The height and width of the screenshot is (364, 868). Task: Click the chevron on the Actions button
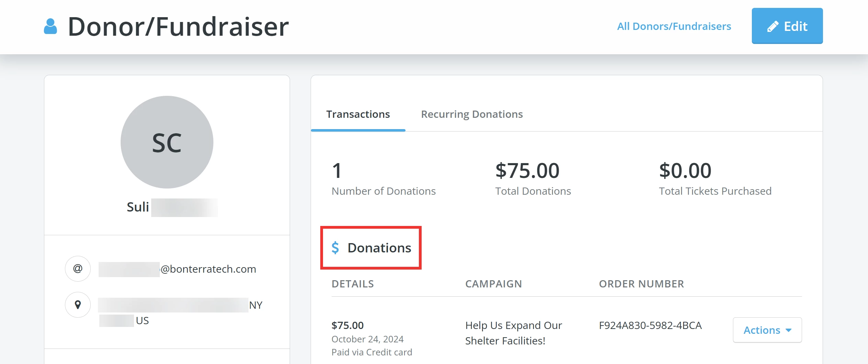788,330
